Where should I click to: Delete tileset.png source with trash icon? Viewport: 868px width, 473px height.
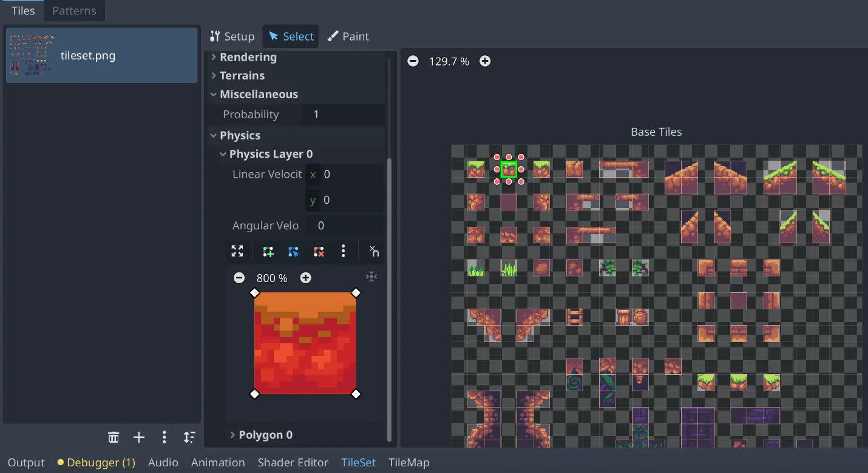tap(114, 437)
